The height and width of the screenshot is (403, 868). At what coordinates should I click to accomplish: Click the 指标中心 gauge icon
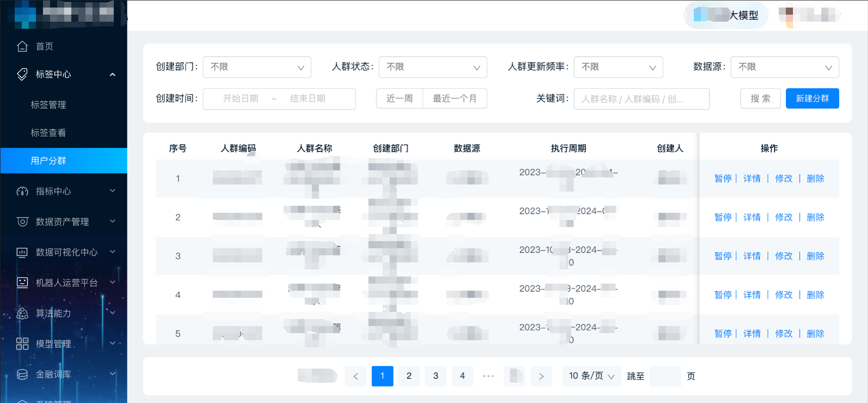(22, 191)
